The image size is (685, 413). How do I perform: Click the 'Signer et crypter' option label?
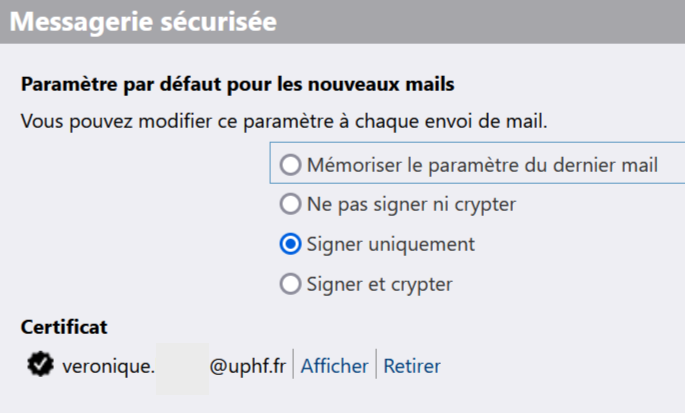(380, 284)
